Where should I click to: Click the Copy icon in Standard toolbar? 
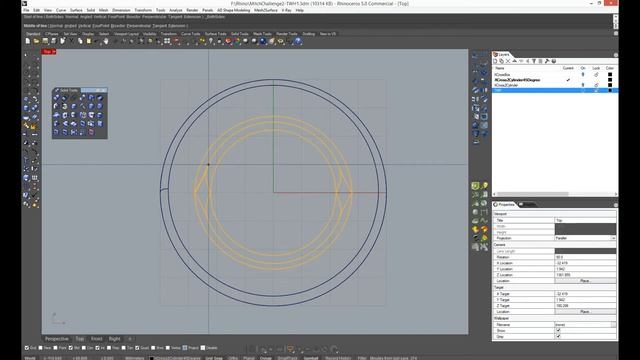pyautogui.click(x=80, y=41)
